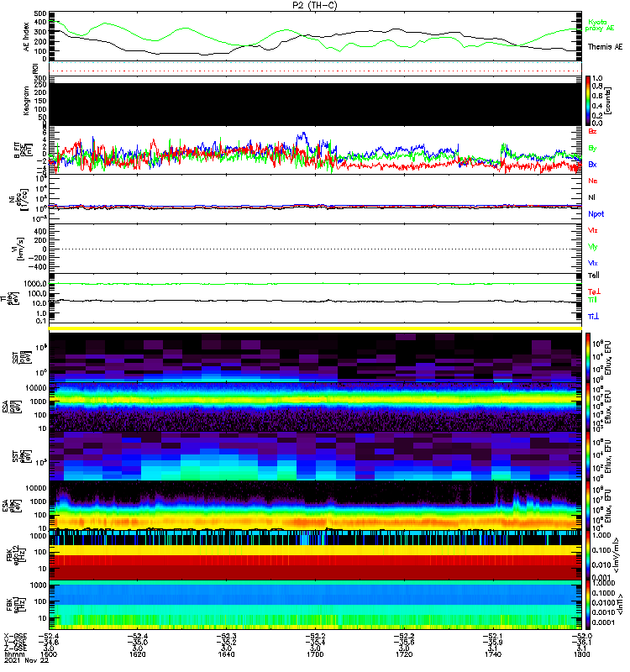Select the Kyoto proxy AE legend label
Image resolution: width=630 pixels, height=672 pixels.
tap(600, 25)
